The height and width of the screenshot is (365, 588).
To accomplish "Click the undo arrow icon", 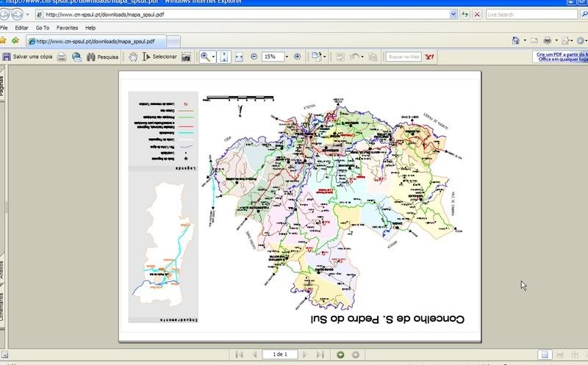I will click(x=354, y=57).
